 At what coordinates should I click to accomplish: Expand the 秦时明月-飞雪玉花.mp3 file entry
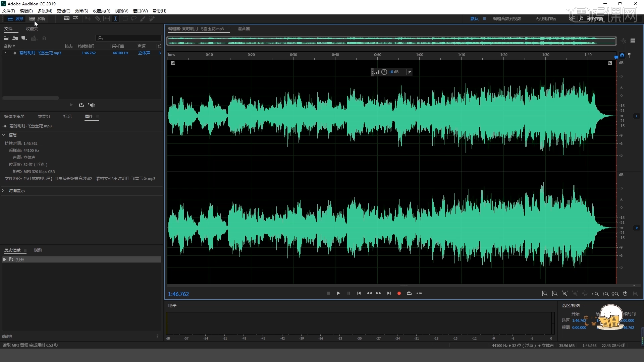click(x=5, y=53)
